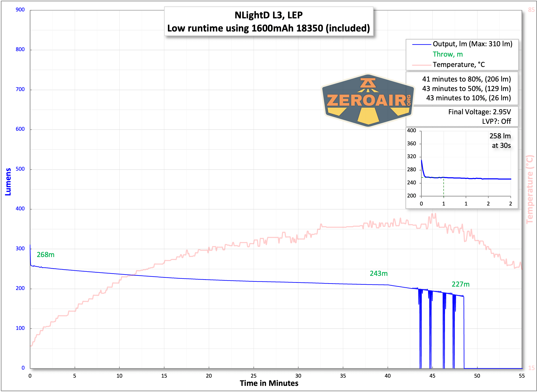The width and height of the screenshot is (537, 392).
Task: Click the 41 minutes to 80% line
Action: pyautogui.click(x=466, y=79)
